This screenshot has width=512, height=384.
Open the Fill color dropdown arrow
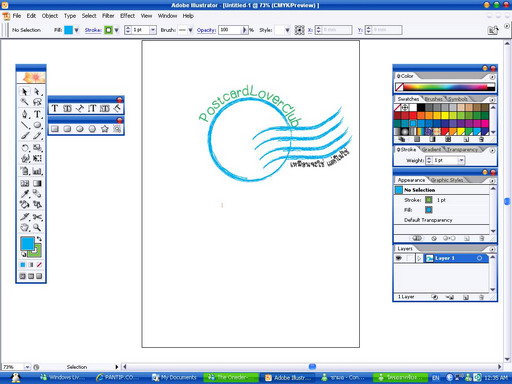pyautogui.click(x=76, y=30)
